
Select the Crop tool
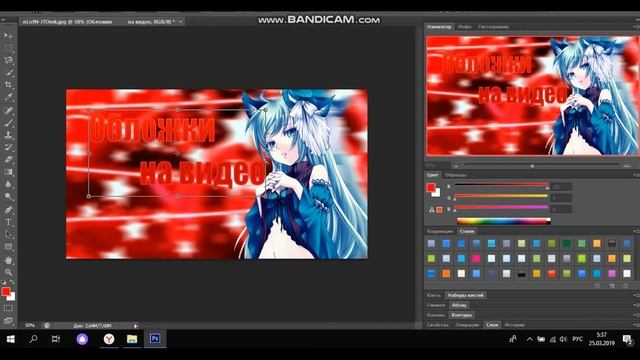point(8,85)
